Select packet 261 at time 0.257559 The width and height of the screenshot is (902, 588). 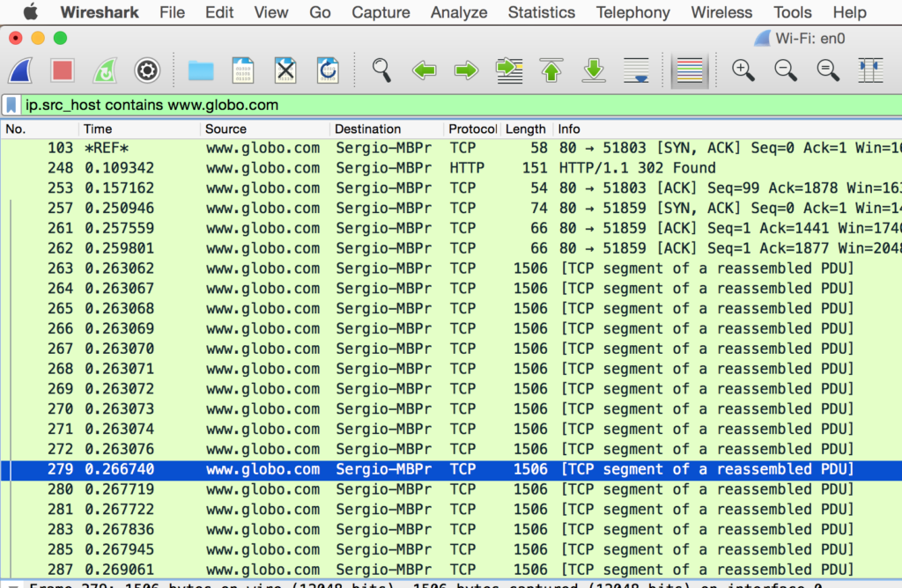(x=451, y=229)
